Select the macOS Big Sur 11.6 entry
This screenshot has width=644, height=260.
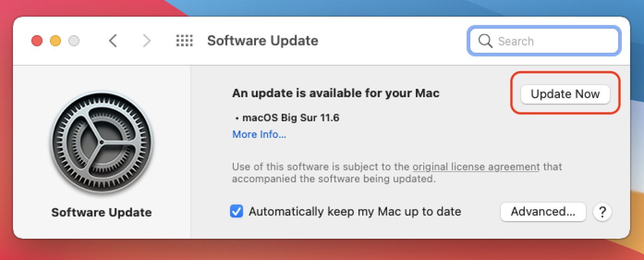tap(291, 118)
